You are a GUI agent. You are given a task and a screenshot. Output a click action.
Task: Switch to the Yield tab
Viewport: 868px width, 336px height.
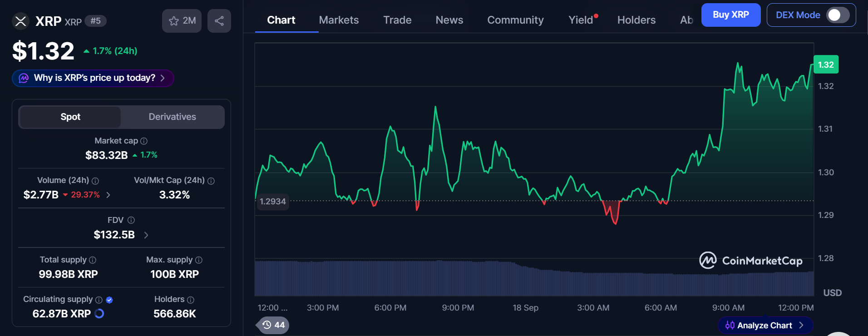coord(581,20)
